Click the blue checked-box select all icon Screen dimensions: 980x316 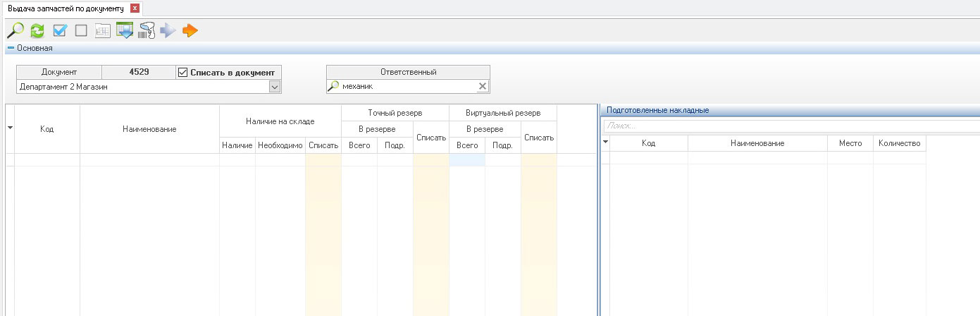tap(59, 30)
